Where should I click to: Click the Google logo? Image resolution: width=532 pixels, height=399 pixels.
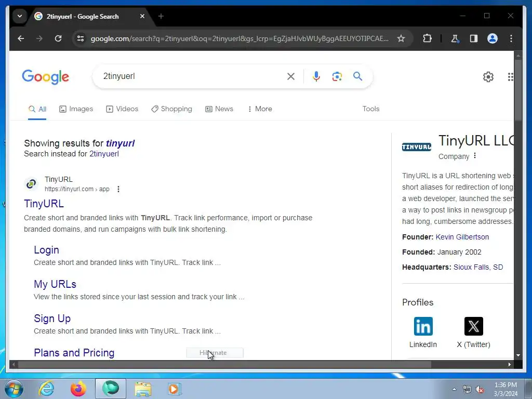[46, 77]
